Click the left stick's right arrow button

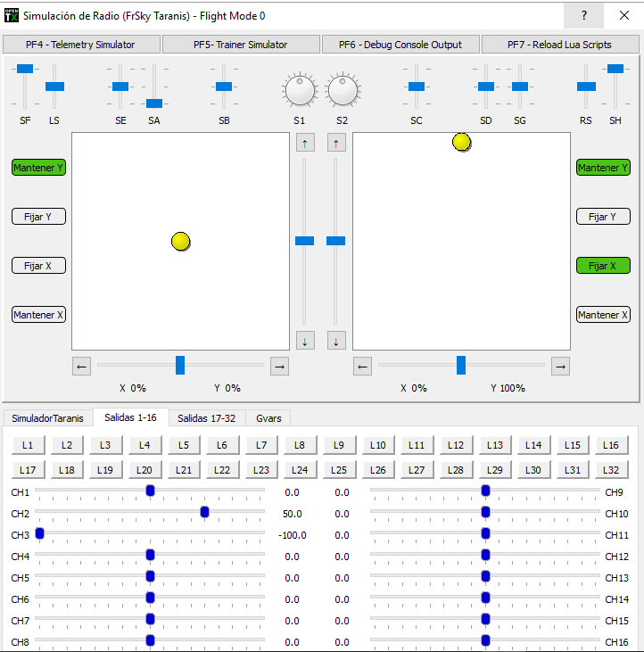279,366
